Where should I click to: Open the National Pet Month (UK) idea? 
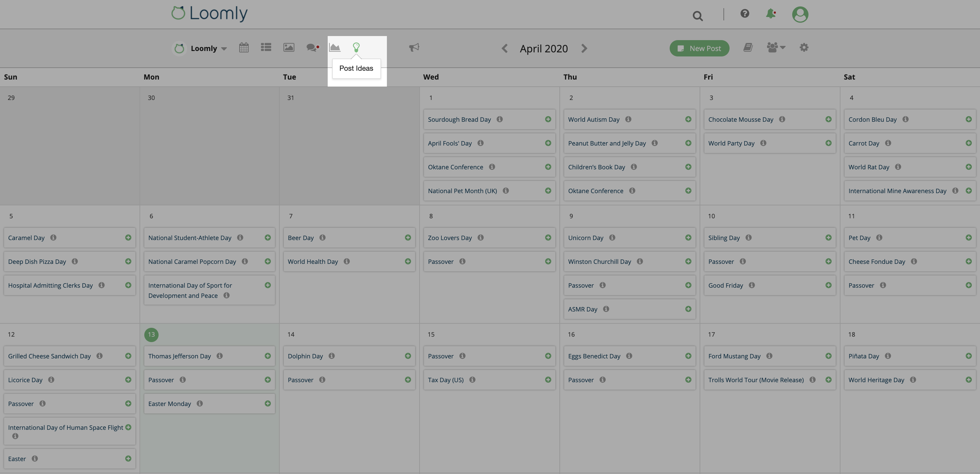(x=489, y=191)
